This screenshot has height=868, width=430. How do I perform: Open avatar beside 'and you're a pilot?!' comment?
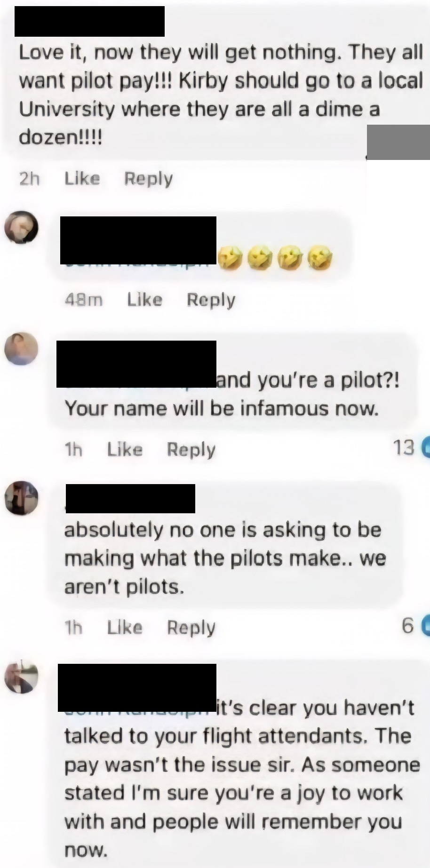tap(21, 349)
